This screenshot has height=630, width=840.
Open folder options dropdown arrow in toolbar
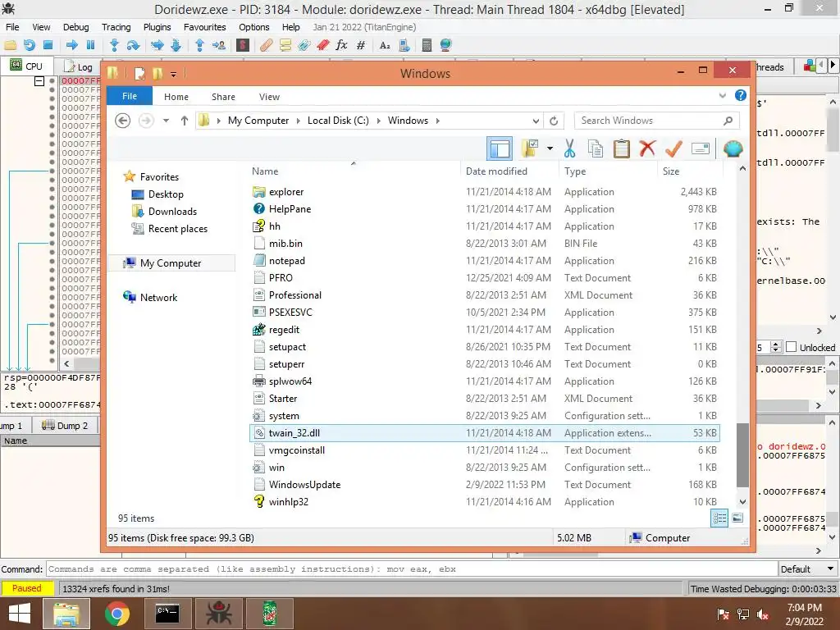550,148
